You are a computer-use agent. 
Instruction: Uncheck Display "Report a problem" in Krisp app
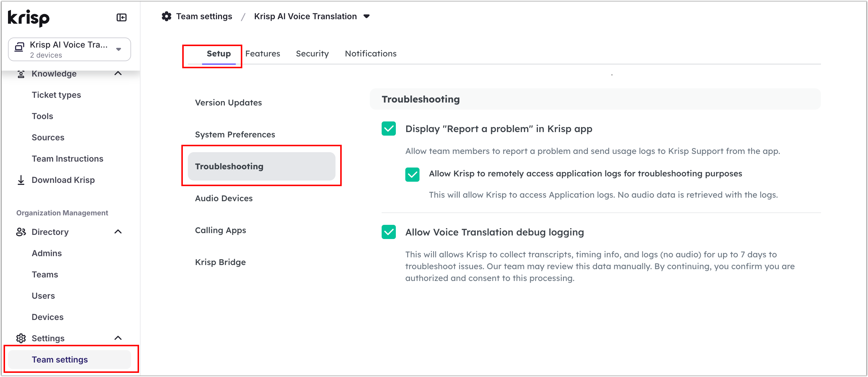pos(388,129)
